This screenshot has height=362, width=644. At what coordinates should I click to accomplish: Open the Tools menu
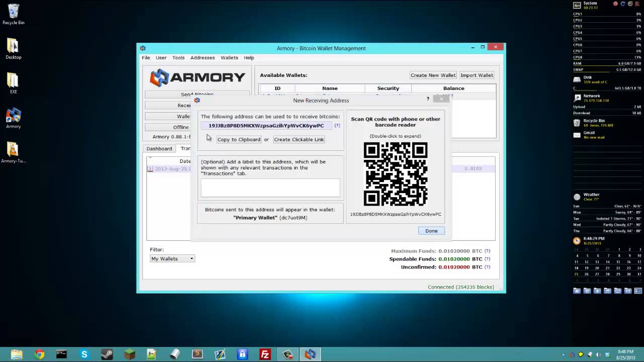(x=179, y=58)
